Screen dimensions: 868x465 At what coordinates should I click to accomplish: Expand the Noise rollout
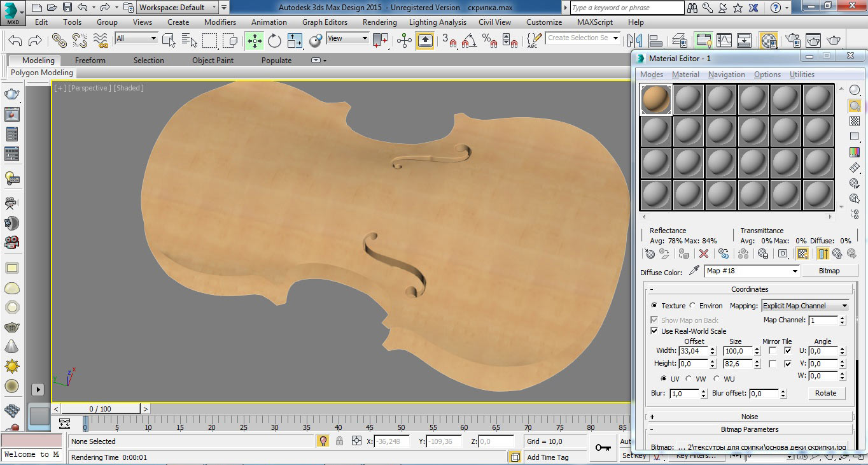tap(749, 417)
